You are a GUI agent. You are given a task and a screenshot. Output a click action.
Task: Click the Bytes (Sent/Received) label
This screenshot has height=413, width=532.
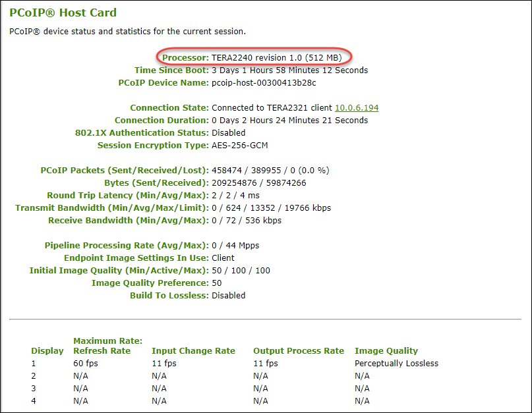point(156,183)
